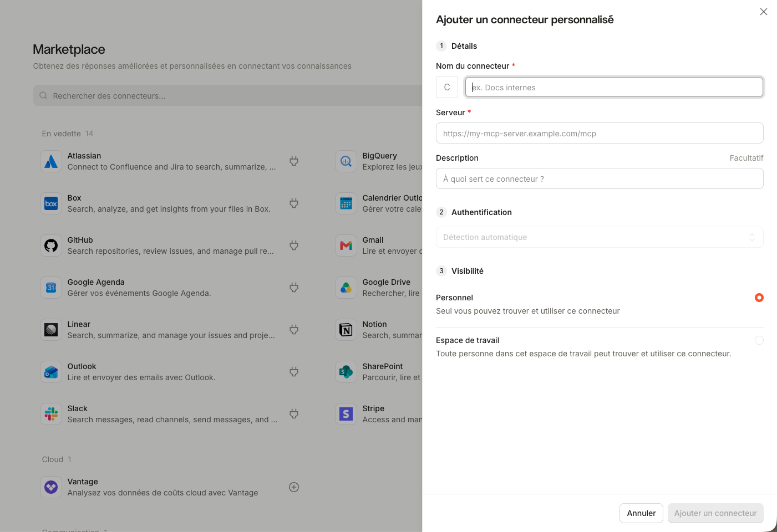Focus the Description text field
The height and width of the screenshot is (532, 777).
pos(600,178)
